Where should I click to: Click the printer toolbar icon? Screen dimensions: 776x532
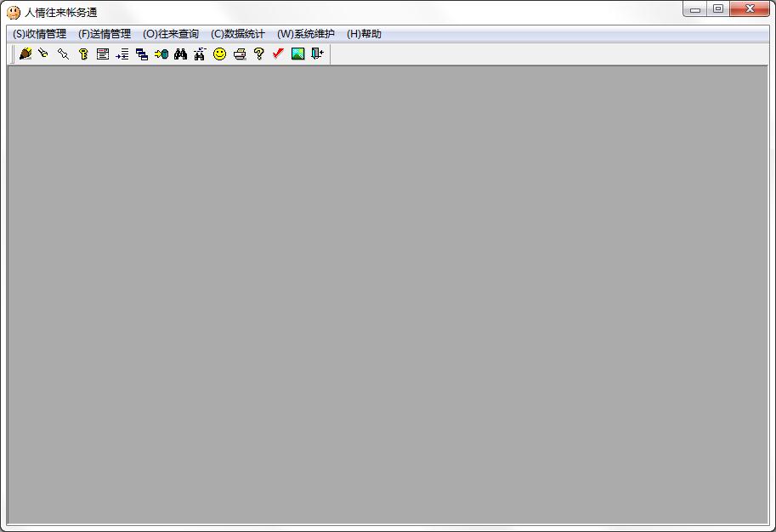(x=240, y=54)
